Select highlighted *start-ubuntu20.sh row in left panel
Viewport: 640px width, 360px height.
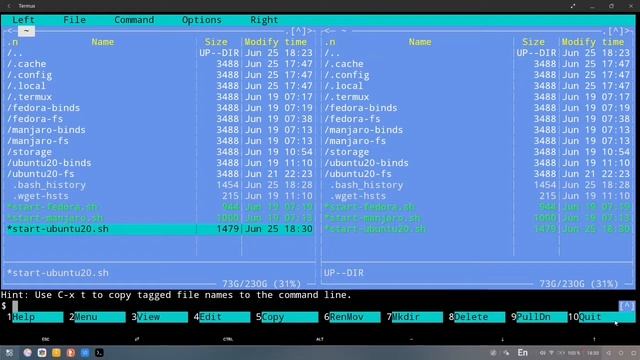pos(160,229)
